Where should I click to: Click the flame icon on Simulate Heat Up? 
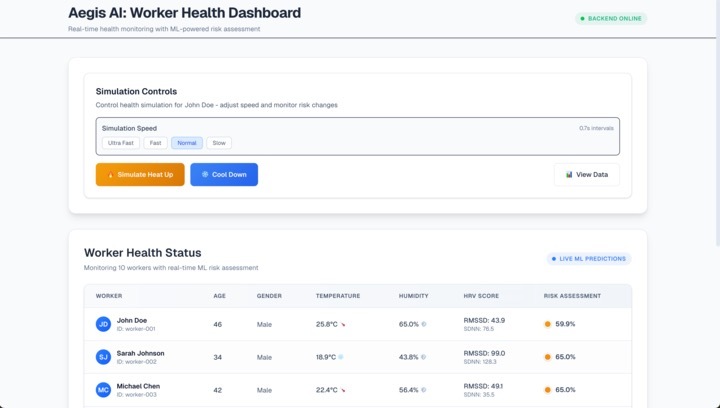tap(110, 175)
